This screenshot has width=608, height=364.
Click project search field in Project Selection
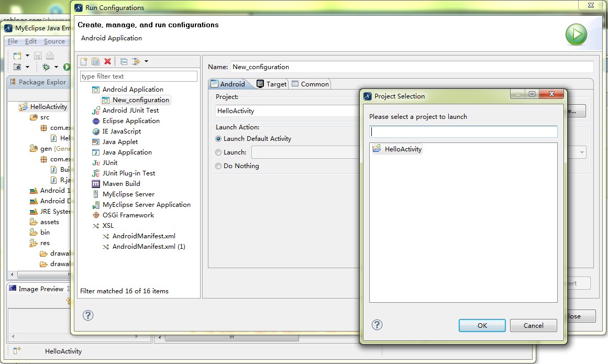click(463, 131)
